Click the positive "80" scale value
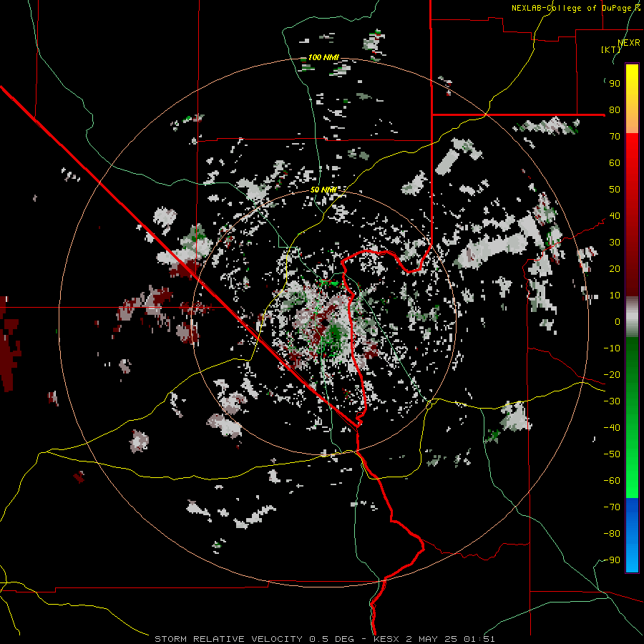The image size is (644, 644). 615,110
